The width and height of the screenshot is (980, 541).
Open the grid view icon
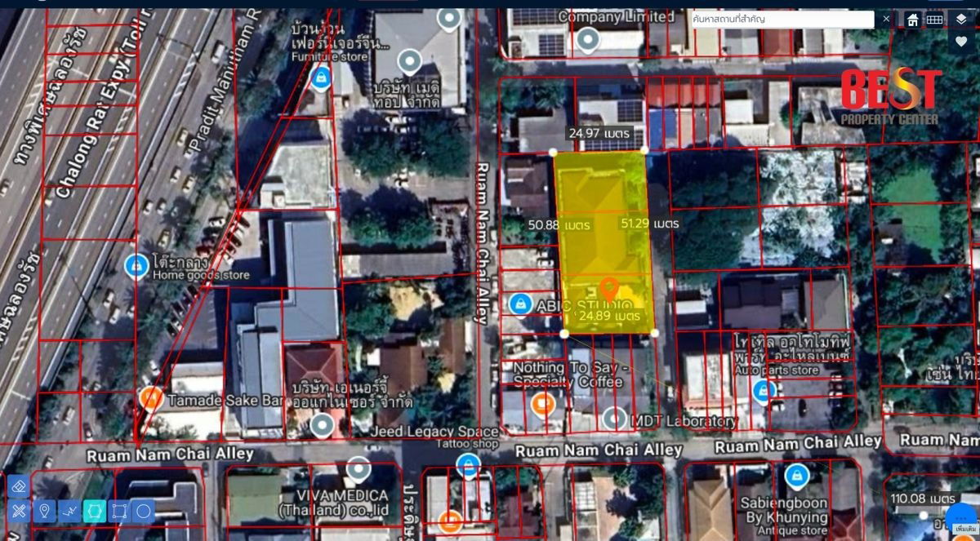tap(935, 19)
